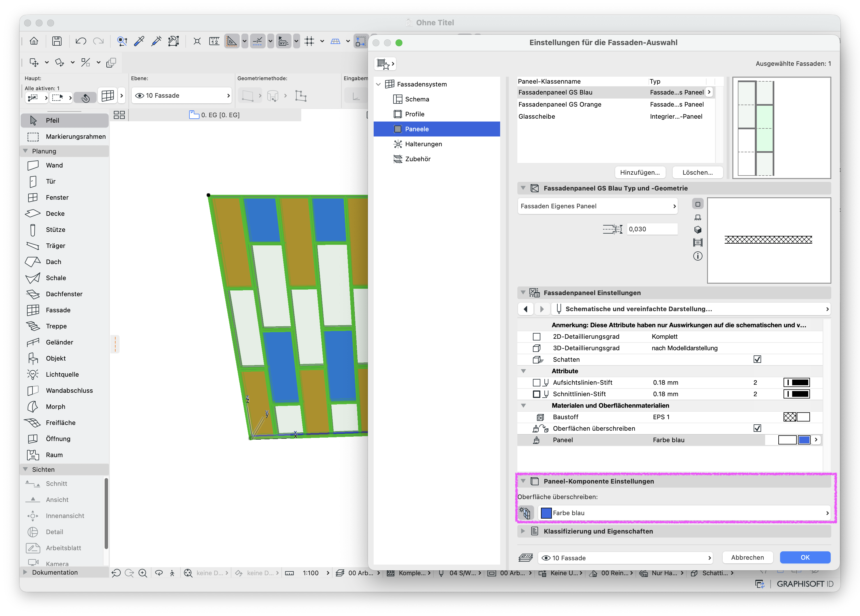Screen dimensions: 860x616
Task: Toggle the Schnittlinien-Stift row checkbox
Action: 537,394
